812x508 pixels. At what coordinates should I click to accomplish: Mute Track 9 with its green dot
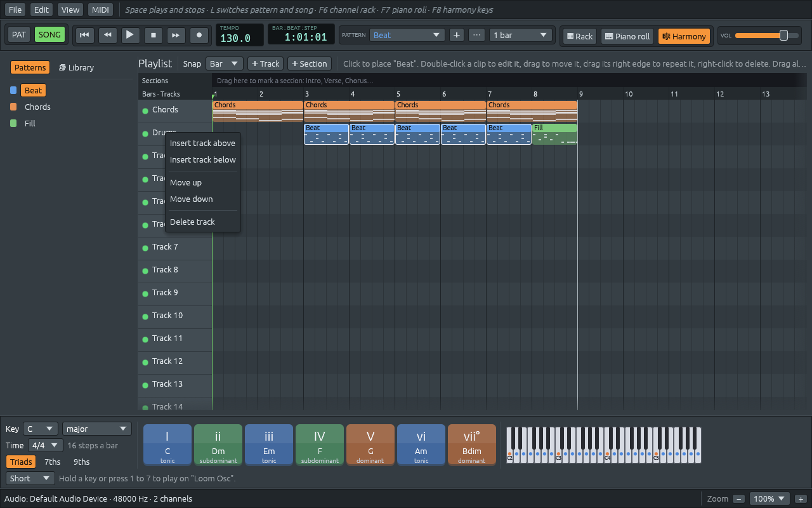145,293
